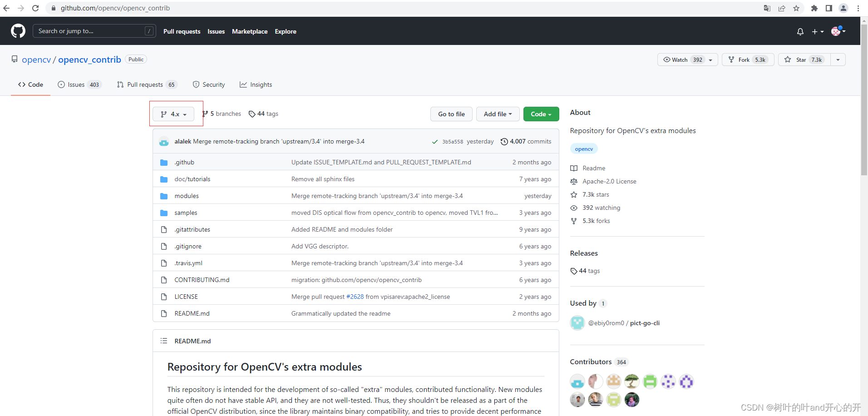Open the .gitignore file
Image resolution: width=868 pixels, height=416 pixels.
click(188, 246)
